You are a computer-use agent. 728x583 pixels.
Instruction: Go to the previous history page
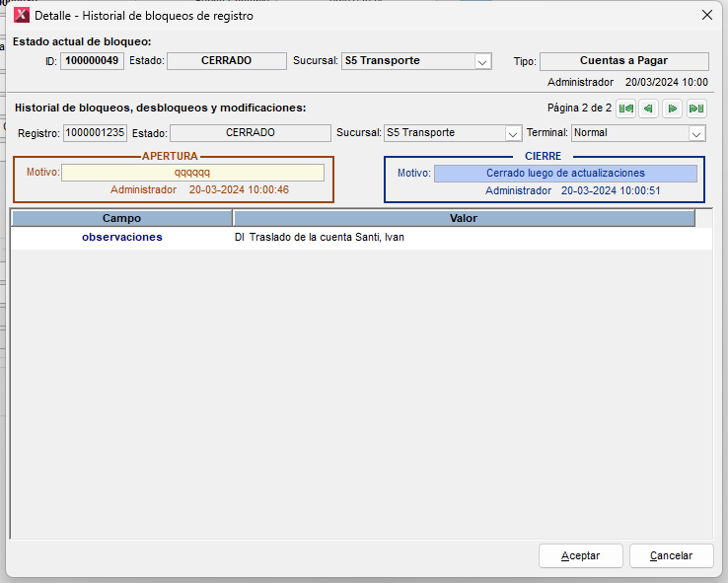(x=648, y=109)
